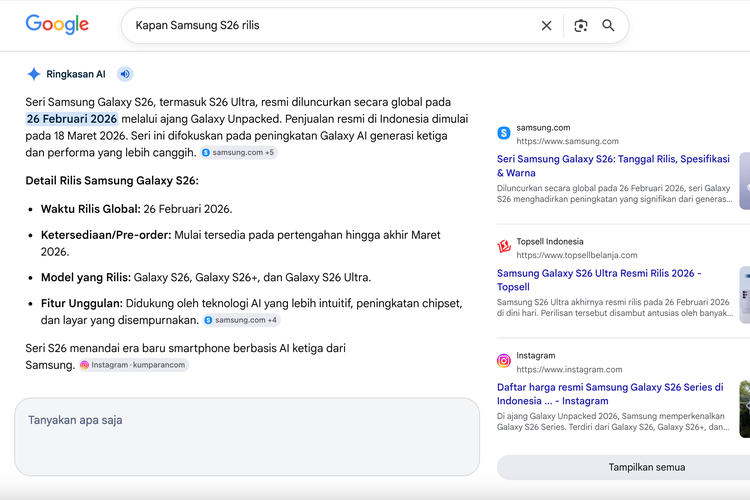Click Waktu Rilis Global bullet text
Image resolution: width=750 pixels, height=500 pixels.
[137, 209]
